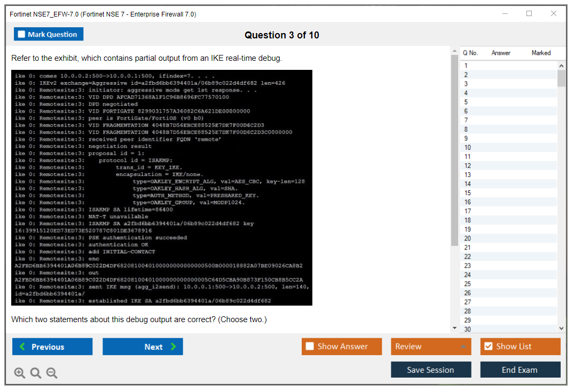Jump to question 10 in the list
This screenshot has height=392, width=574.
point(468,147)
